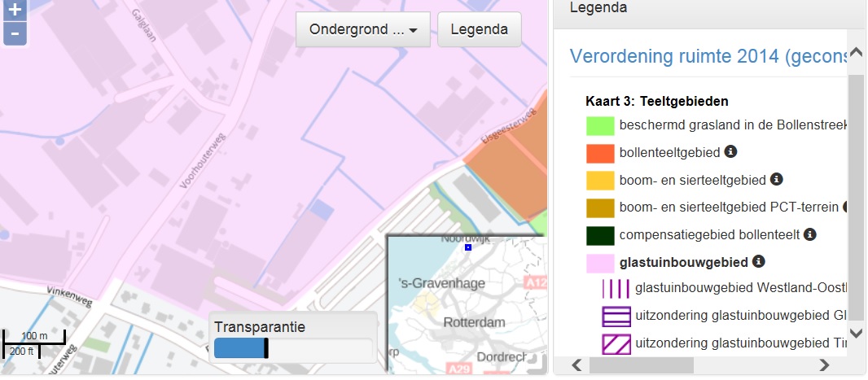Click the glastuinbouwgebied legend label
The height and width of the screenshot is (380, 868).
[x=684, y=262]
